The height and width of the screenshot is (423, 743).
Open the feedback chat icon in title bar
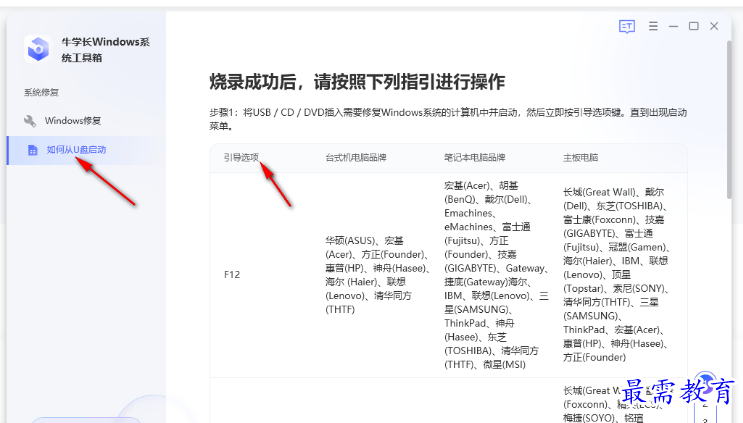[x=627, y=27]
